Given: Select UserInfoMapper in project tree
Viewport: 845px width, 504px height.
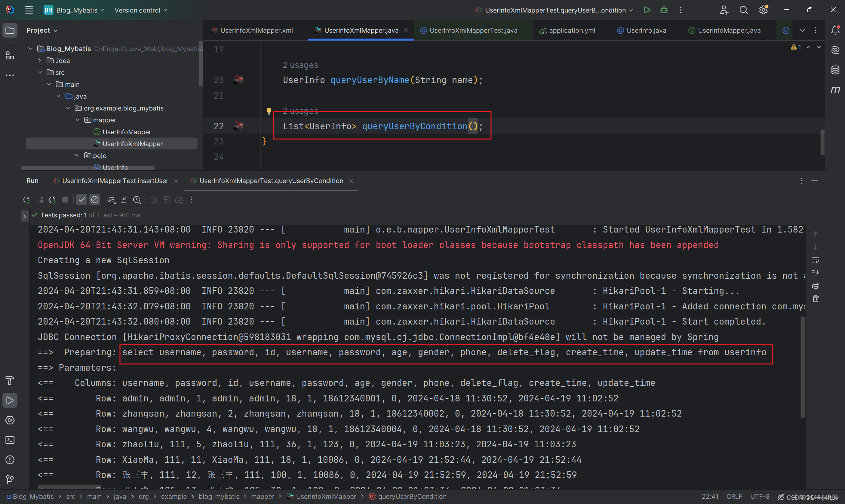Looking at the screenshot, I should (127, 132).
